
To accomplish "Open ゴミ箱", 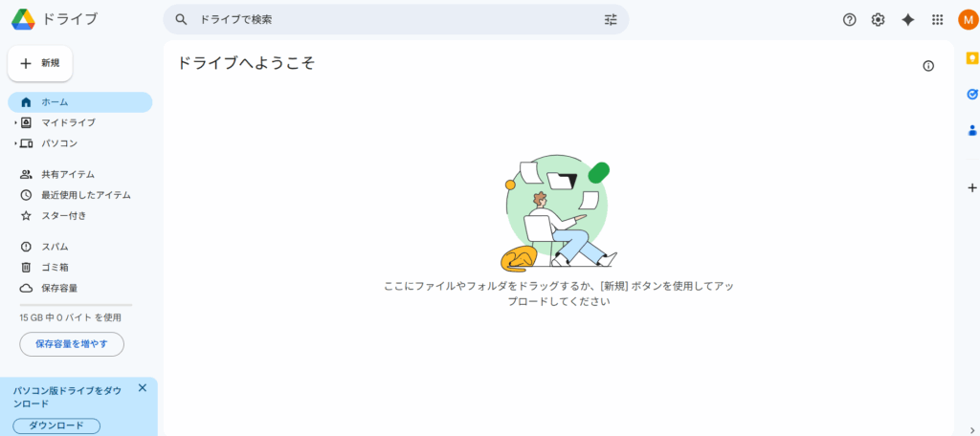I will [80, 268].
